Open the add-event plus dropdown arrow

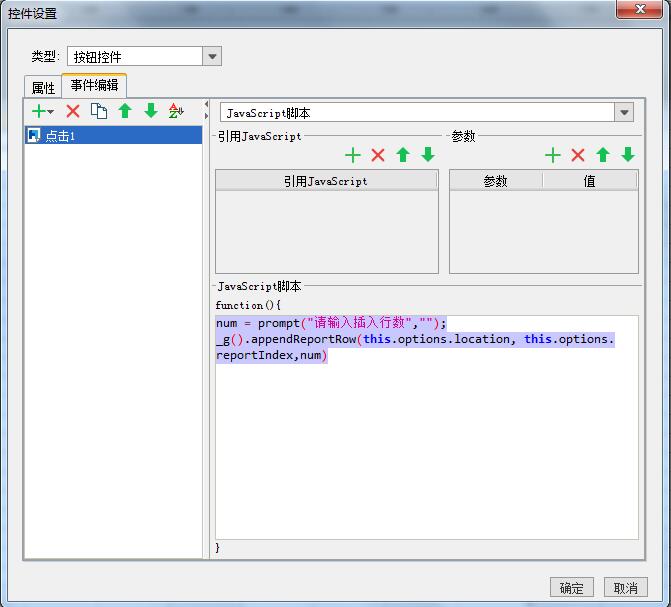coord(51,112)
